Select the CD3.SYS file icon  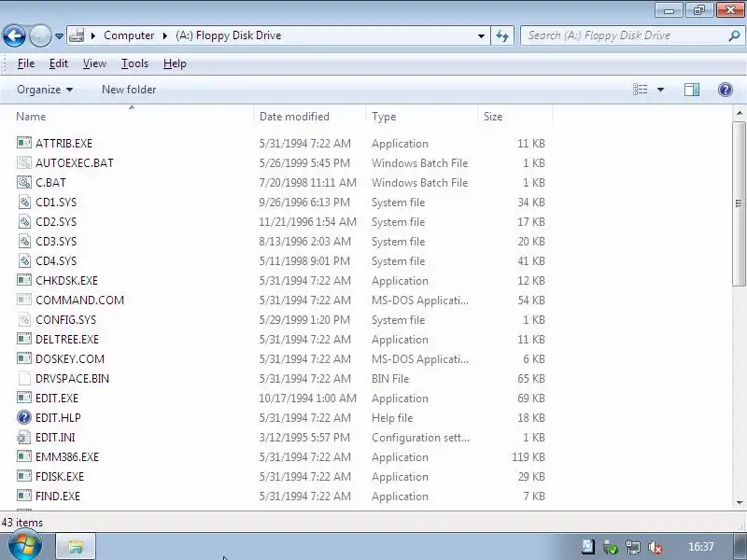tap(24, 241)
